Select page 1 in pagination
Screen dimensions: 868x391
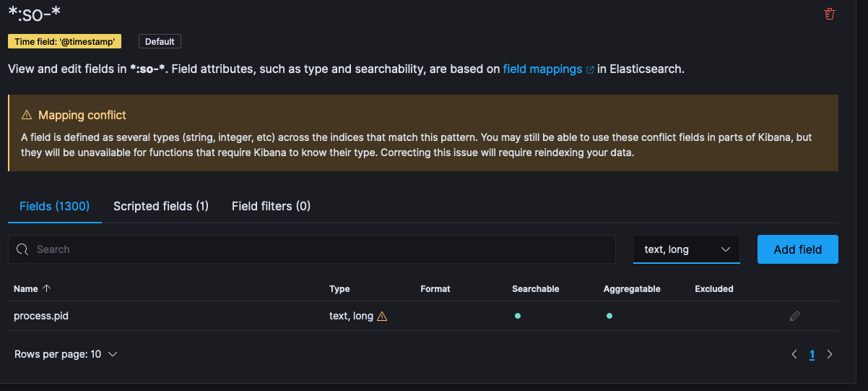pos(812,354)
